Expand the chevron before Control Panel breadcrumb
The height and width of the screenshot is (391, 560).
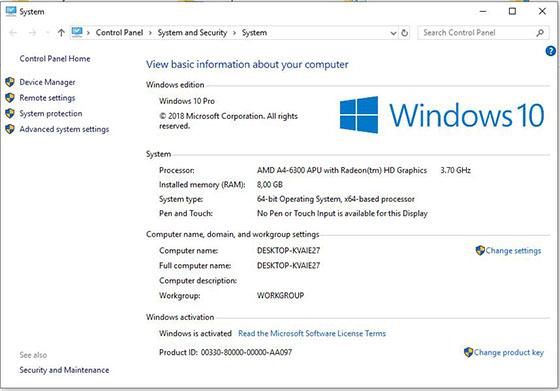click(x=88, y=33)
